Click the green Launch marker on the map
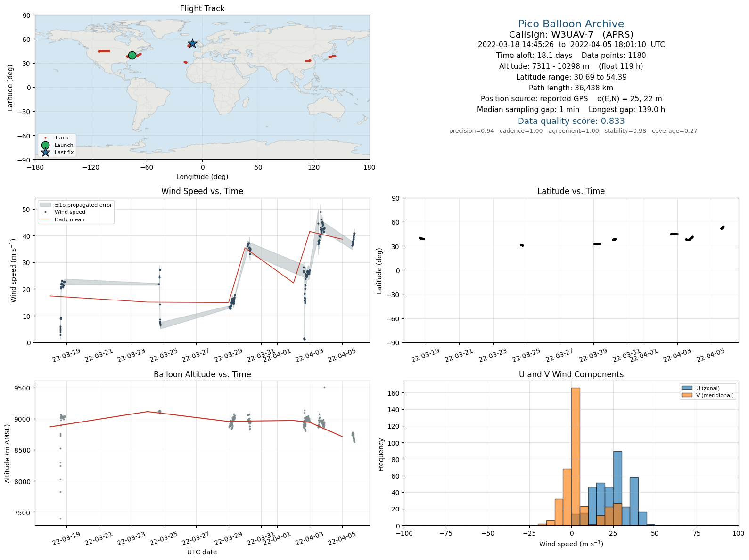Screen dimensions: 749x560 (132, 55)
